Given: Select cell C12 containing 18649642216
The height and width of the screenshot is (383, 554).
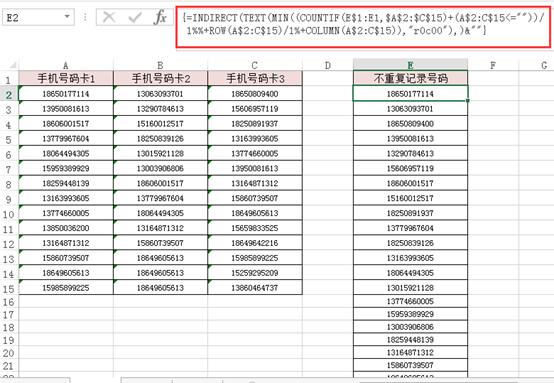Looking at the screenshot, I should (255, 243).
